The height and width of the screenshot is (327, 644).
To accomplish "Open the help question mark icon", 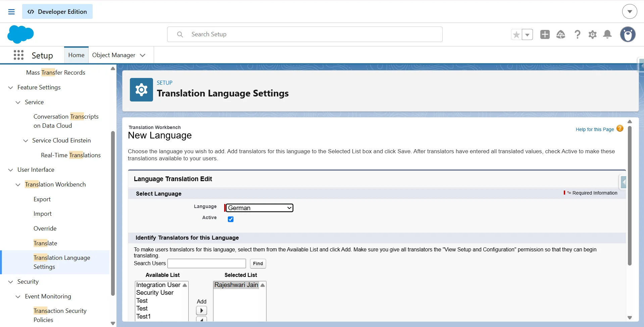I will click(577, 34).
